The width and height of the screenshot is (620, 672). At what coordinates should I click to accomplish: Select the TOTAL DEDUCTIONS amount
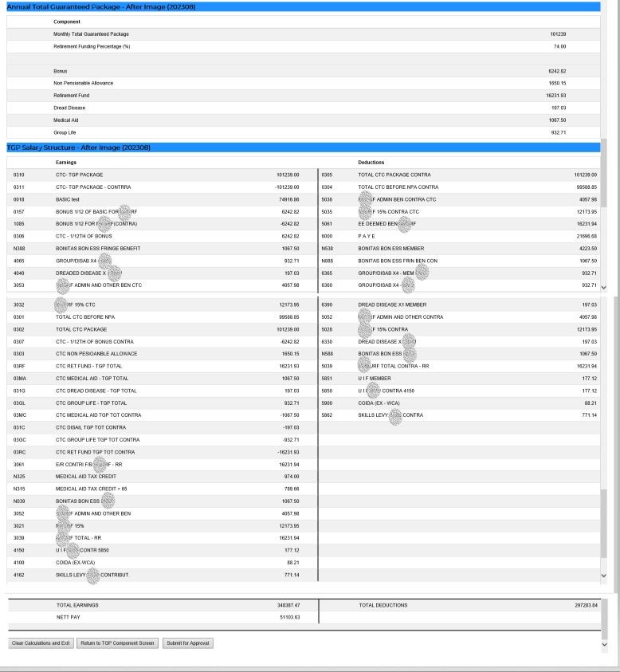(584, 605)
